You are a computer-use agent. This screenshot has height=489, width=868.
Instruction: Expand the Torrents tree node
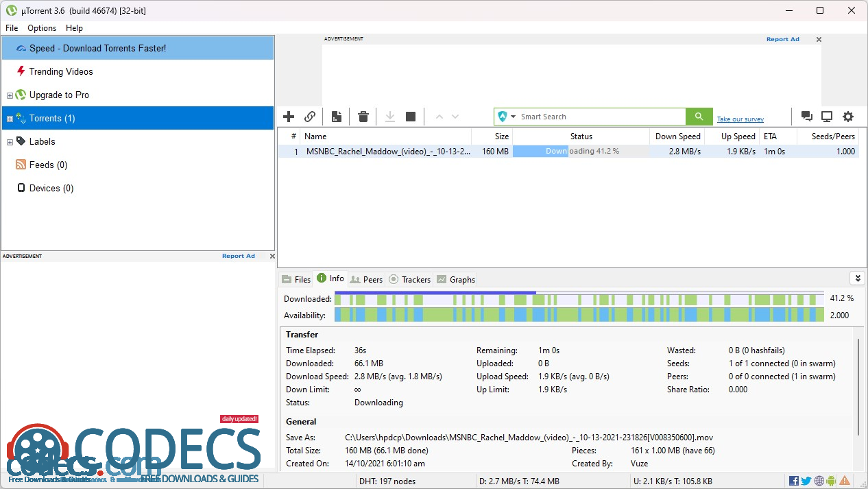click(10, 119)
